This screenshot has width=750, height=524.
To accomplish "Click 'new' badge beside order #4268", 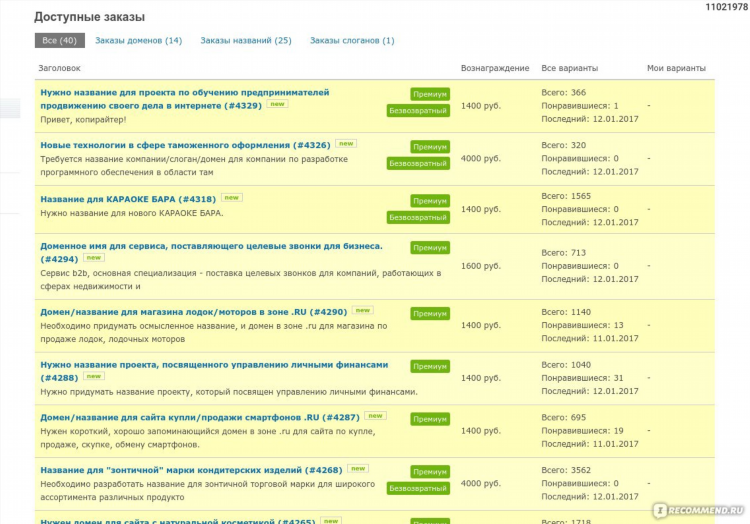I will 358,469.
